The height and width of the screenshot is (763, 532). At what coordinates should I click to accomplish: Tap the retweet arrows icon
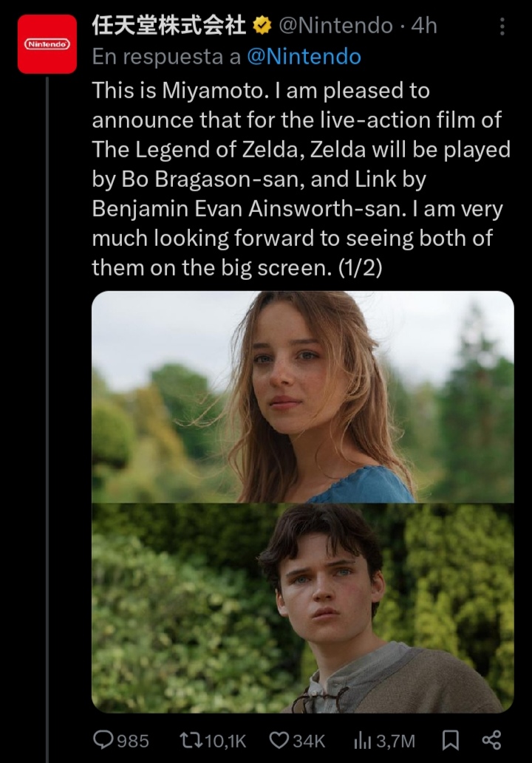191,740
